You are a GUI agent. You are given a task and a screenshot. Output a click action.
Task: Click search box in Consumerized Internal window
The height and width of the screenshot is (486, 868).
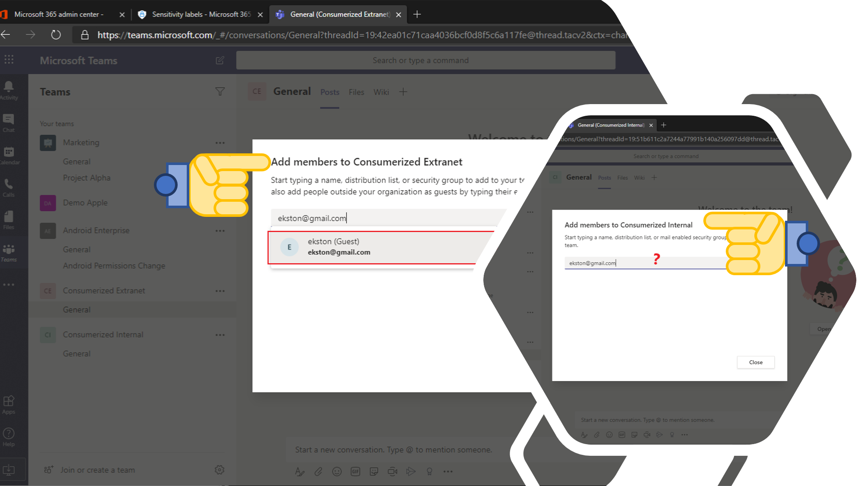[666, 156]
